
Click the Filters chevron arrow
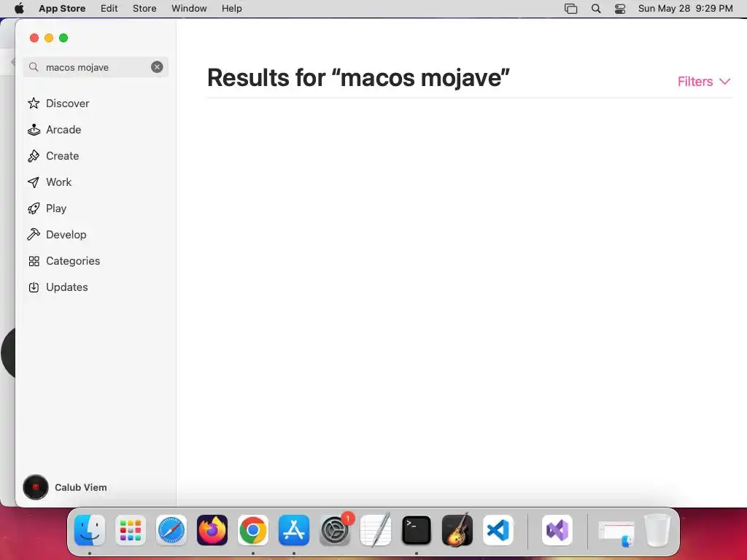click(x=724, y=82)
